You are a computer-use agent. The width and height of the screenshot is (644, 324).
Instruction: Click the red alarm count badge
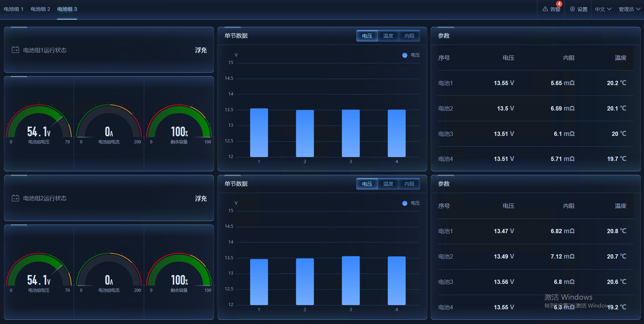[559, 4]
